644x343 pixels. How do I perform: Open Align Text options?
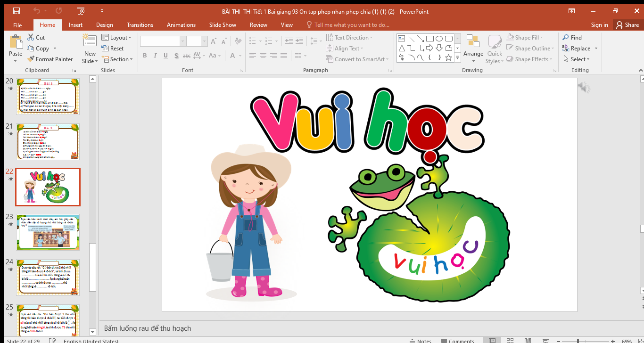(345, 48)
